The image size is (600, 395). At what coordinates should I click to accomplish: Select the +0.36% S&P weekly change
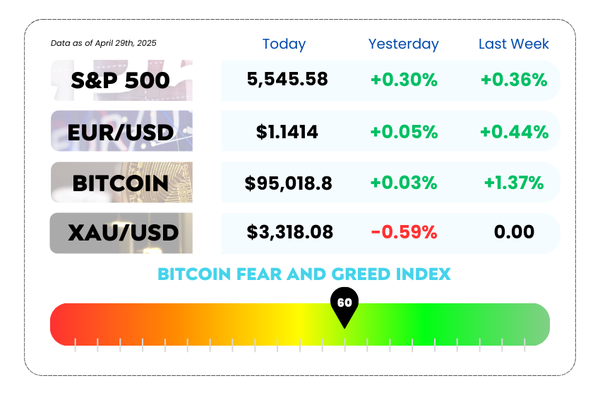514,80
